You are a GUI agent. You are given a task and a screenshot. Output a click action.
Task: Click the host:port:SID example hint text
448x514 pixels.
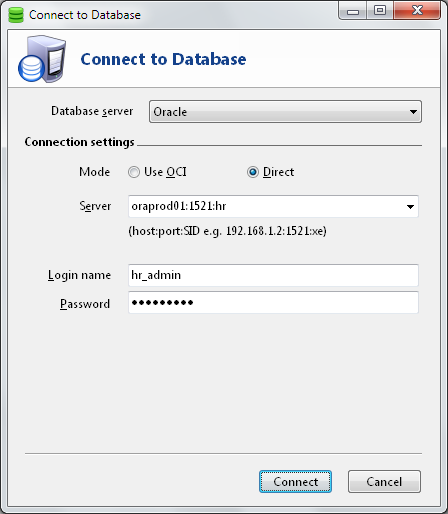pyautogui.click(x=228, y=231)
